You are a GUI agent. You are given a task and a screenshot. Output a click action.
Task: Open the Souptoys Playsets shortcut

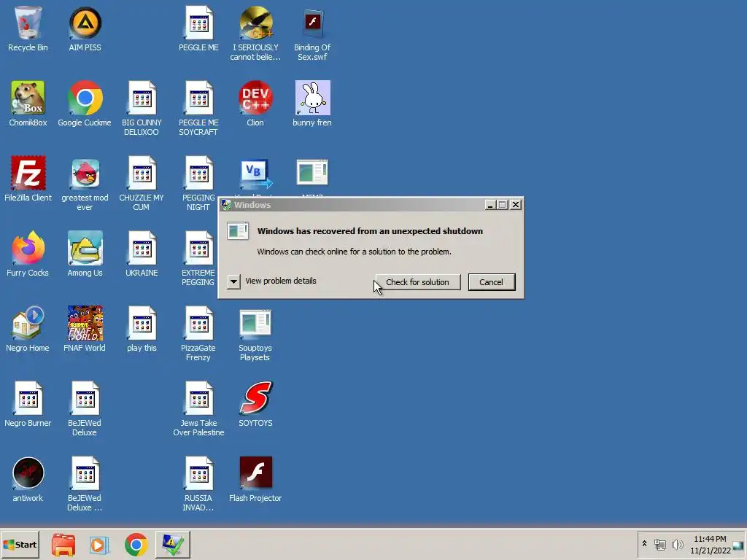coord(255,334)
